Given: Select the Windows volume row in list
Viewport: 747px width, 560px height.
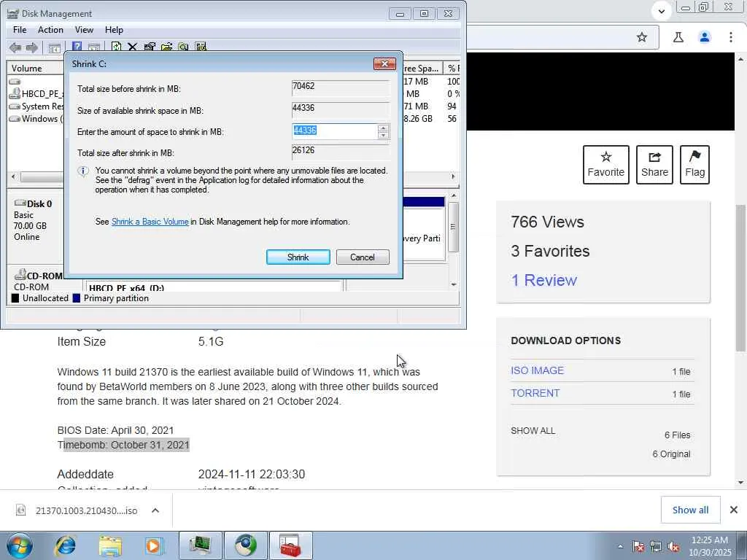Looking at the screenshot, I should point(36,119).
